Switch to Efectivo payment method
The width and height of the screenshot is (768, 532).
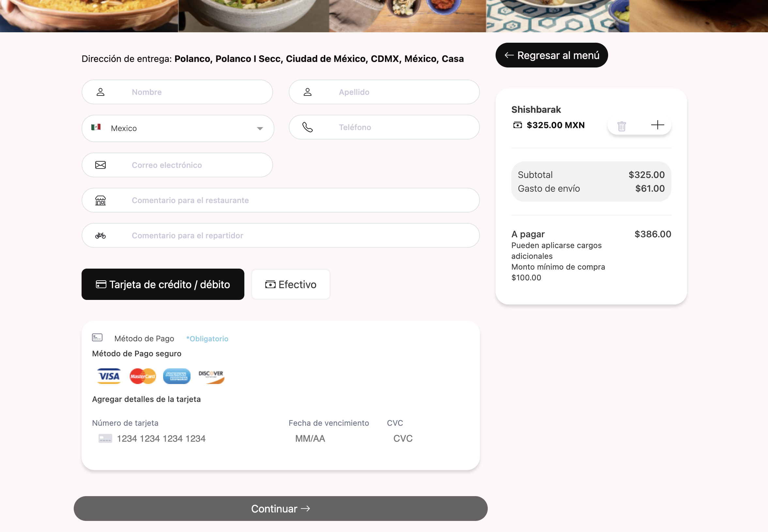[x=291, y=284]
